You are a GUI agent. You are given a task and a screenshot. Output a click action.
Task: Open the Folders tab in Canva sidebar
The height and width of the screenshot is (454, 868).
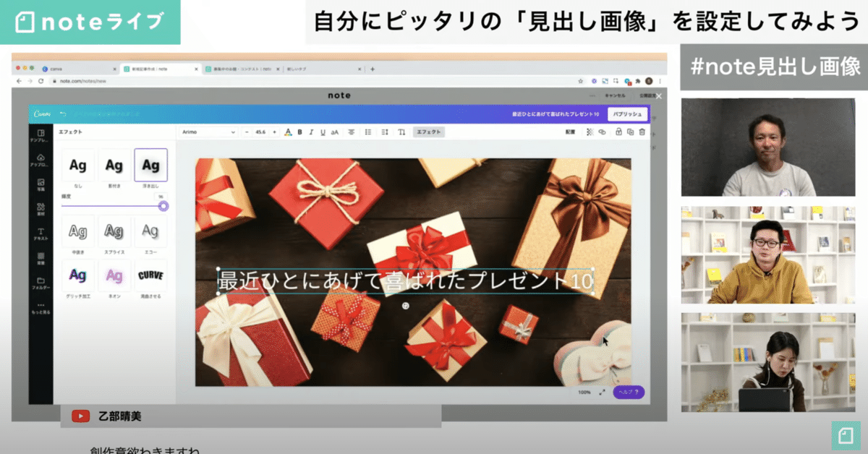[41, 283]
